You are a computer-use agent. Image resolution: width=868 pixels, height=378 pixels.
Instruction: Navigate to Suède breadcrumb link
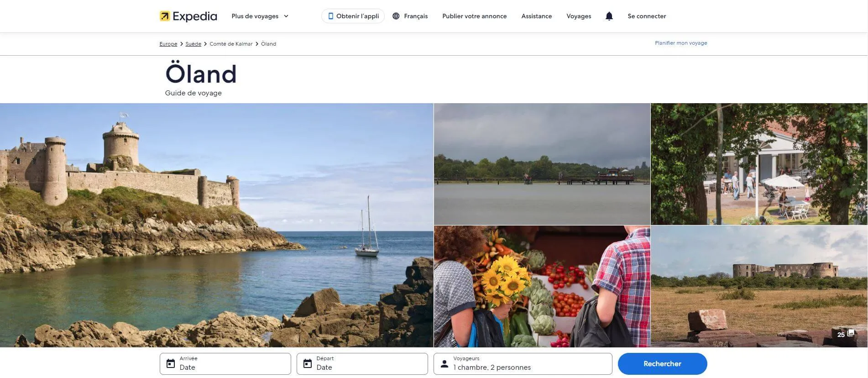[193, 44]
